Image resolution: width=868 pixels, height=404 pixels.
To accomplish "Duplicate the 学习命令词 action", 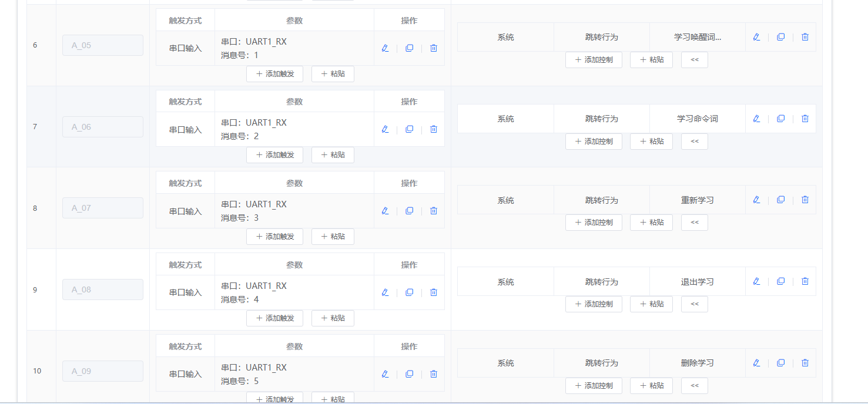I will coord(780,118).
